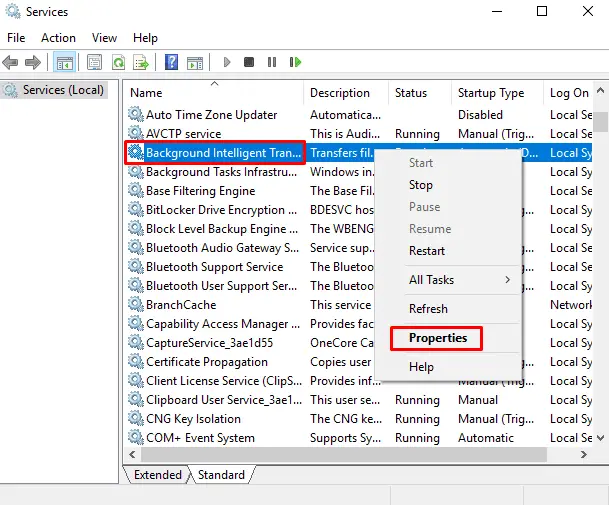Choose Help from the context menu

point(421,367)
